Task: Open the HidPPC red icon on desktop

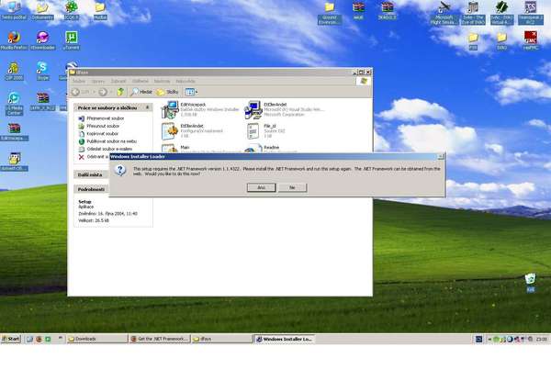Action: click(x=530, y=40)
